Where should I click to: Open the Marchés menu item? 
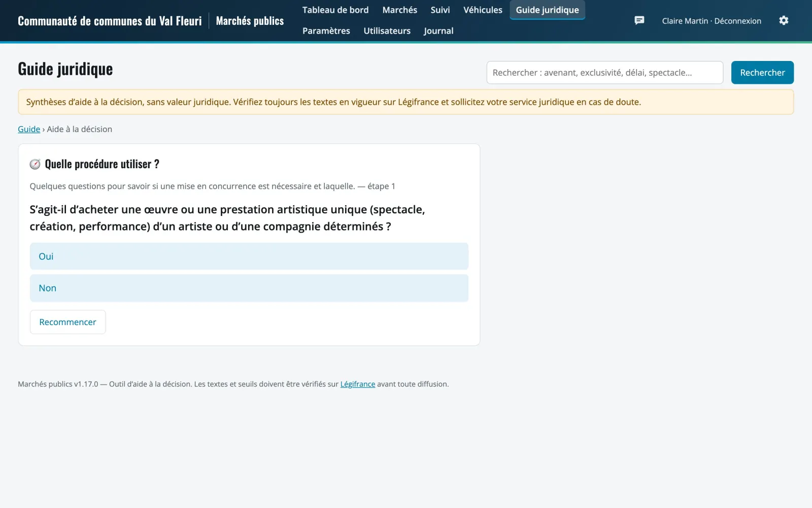point(400,10)
